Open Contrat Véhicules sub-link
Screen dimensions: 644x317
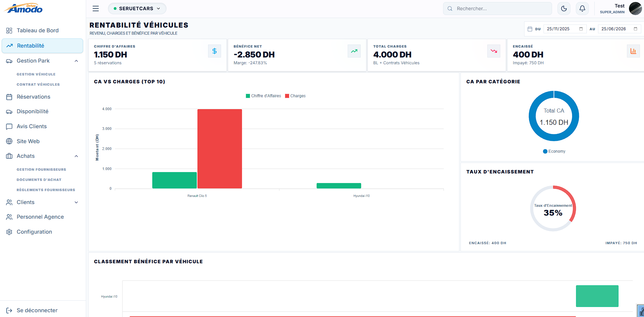pyautogui.click(x=38, y=84)
